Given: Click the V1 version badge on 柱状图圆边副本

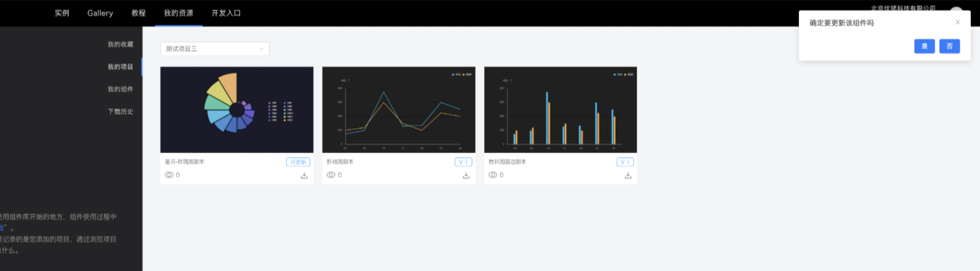Looking at the screenshot, I should [625, 162].
